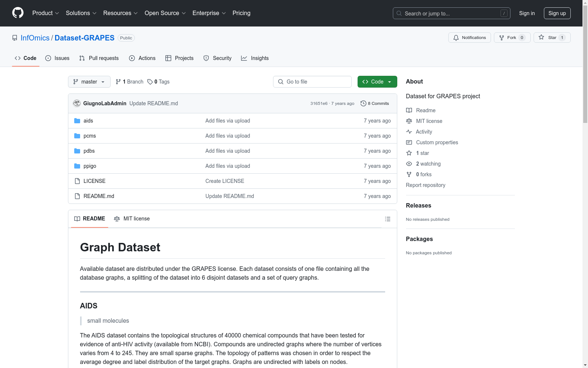This screenshot has height=368, width=588.
Task: Select the README tab in file viewer
Action: click(x=90, y=219)
